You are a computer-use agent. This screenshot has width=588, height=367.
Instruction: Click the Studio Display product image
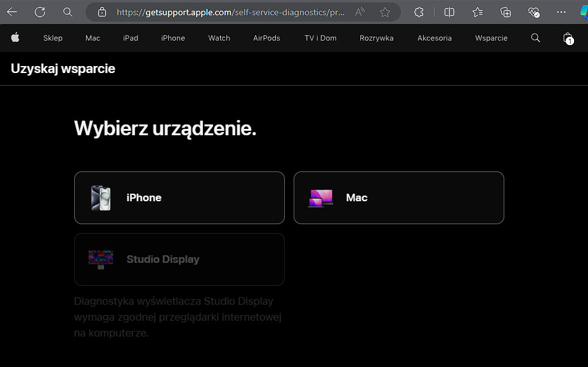pyautogui.click(x=101, y=259)
